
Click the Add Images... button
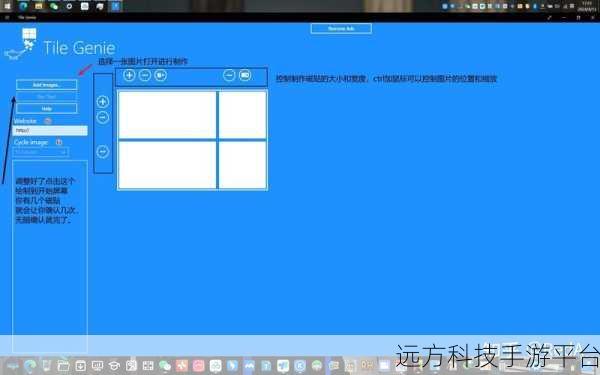tap(47, 85)
